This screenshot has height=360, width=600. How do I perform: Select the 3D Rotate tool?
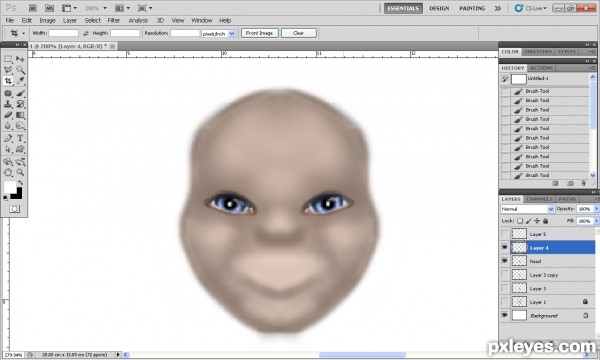click(8, 162)
